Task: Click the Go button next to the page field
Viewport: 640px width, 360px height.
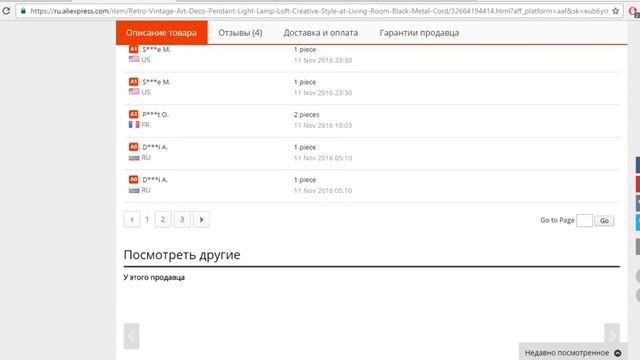Action: (x=604, y=220)
